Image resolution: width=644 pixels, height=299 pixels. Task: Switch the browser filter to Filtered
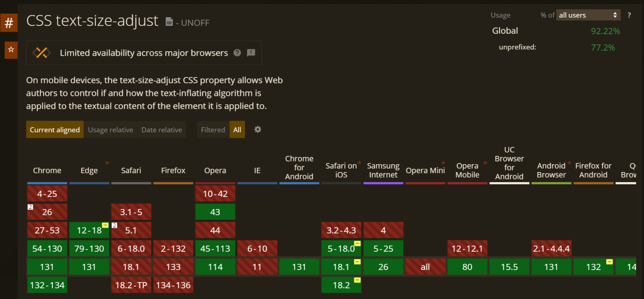[x=213, y=130]
